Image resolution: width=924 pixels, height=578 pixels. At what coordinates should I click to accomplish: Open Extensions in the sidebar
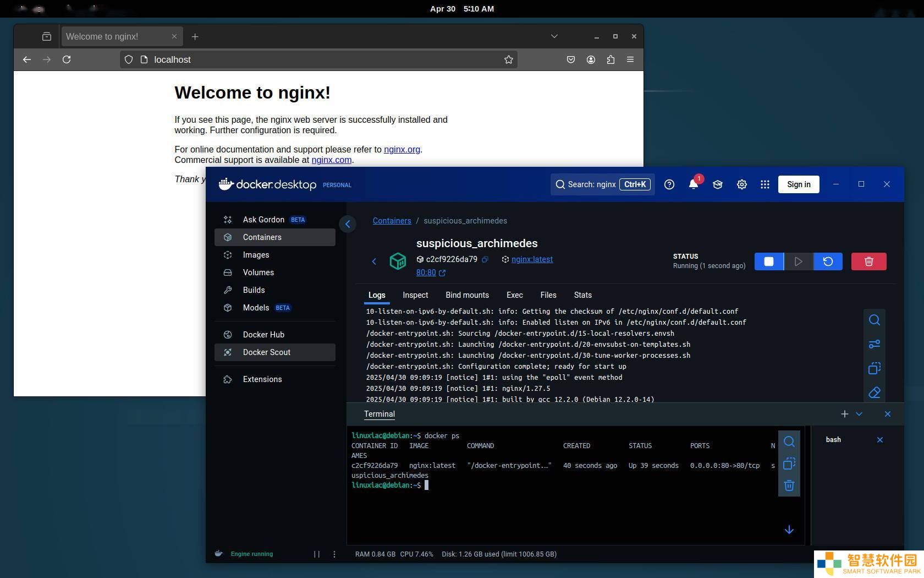(x=275, y=379)
